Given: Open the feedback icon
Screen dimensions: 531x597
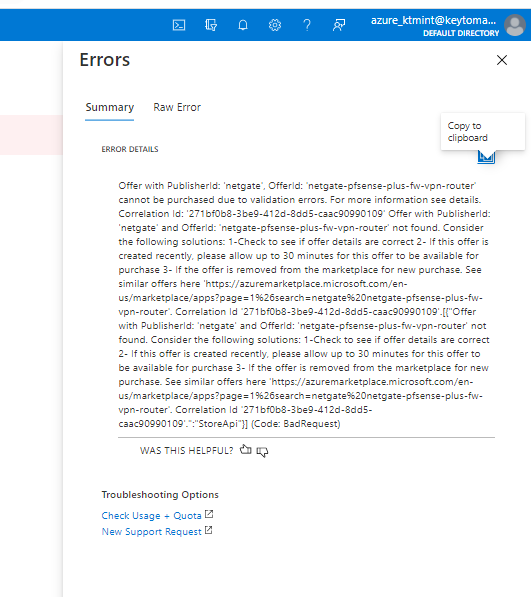Looking at the screenshot, I should 339,25.
